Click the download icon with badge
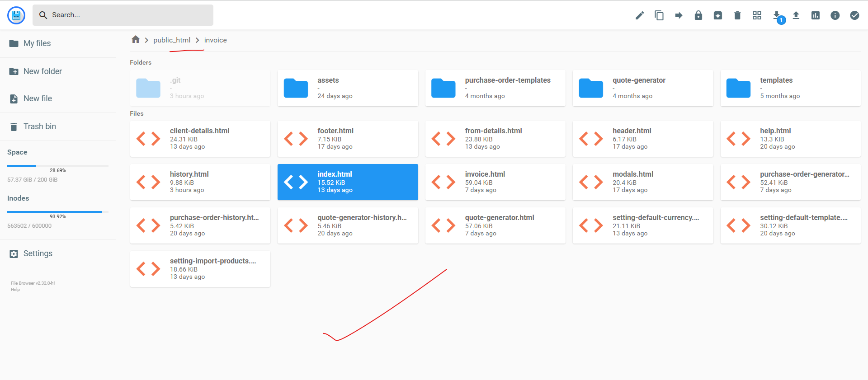868x380 pixels. [777, 16]
